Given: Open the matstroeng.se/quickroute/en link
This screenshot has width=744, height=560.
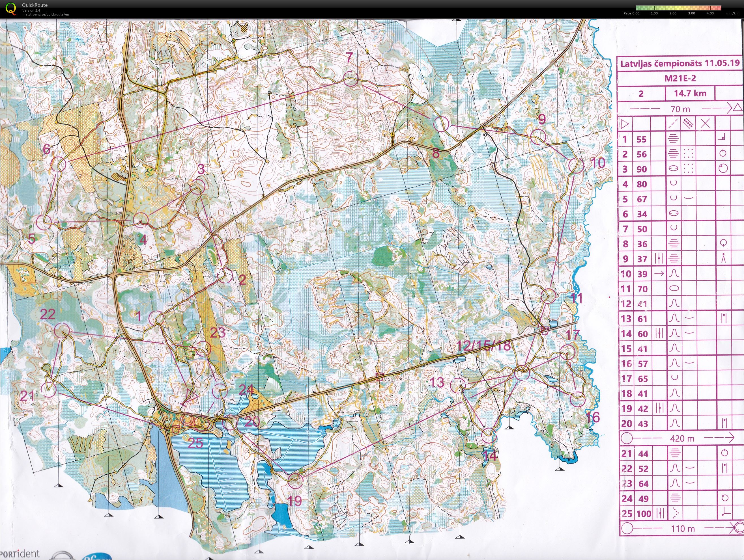Looking at the screenshot, I should tap(46, 14).
